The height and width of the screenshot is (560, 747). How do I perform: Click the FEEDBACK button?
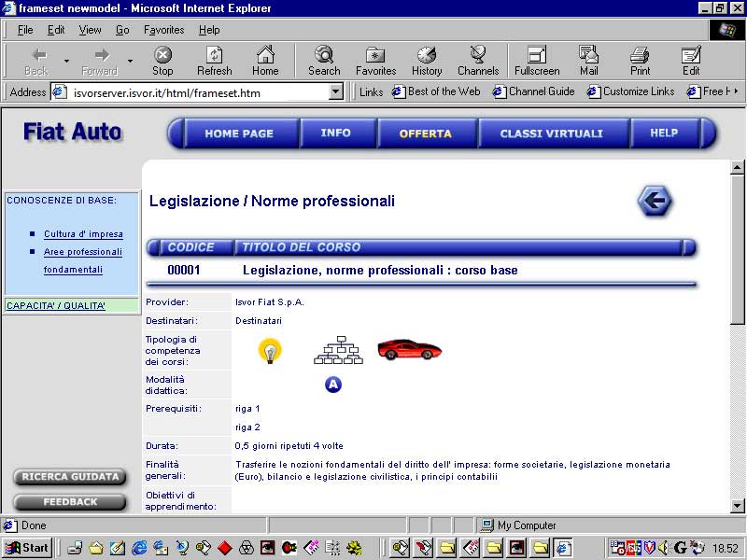coord(70,502)
